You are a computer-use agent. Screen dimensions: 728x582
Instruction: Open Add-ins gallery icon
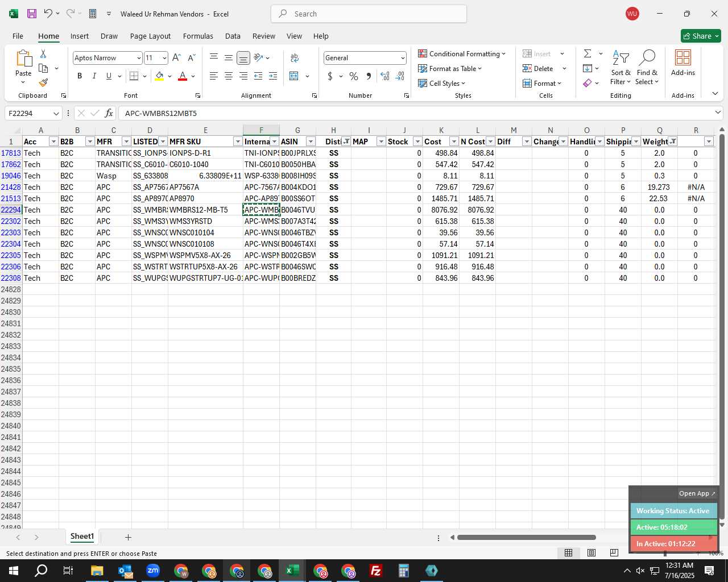click(682, 63)
